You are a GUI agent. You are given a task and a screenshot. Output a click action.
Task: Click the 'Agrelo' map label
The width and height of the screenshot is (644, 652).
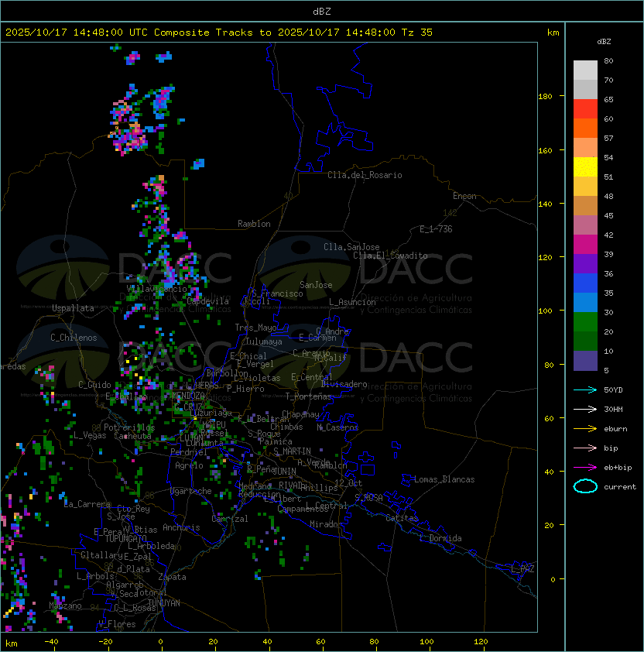[x=189, y=465]
